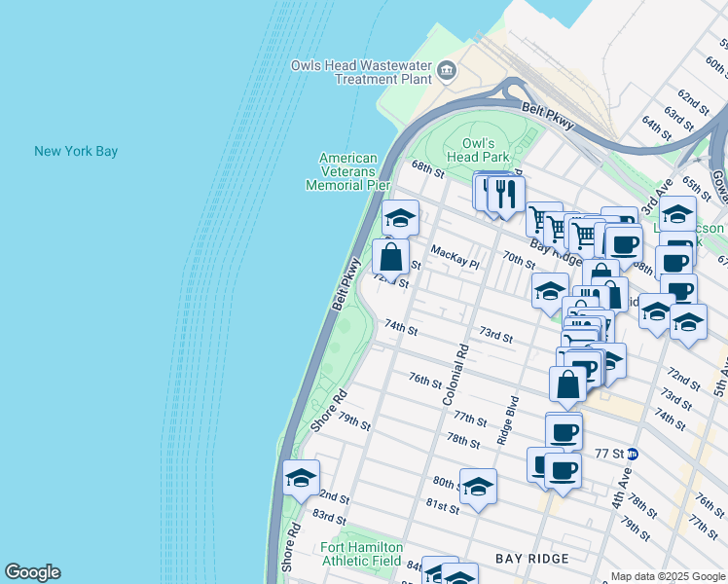The height and width of the screenshot is (584, 728).
Task: Click the frontmost coffee cup marker right of 80th St
Action: point(563,471)
